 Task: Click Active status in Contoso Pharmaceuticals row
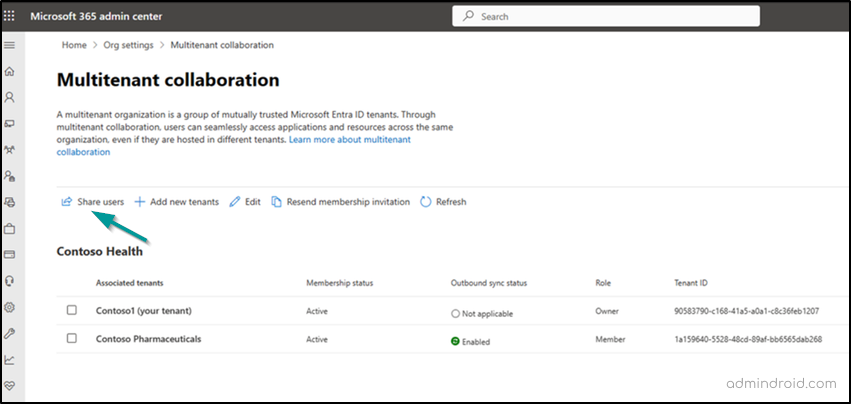point(317,339)
